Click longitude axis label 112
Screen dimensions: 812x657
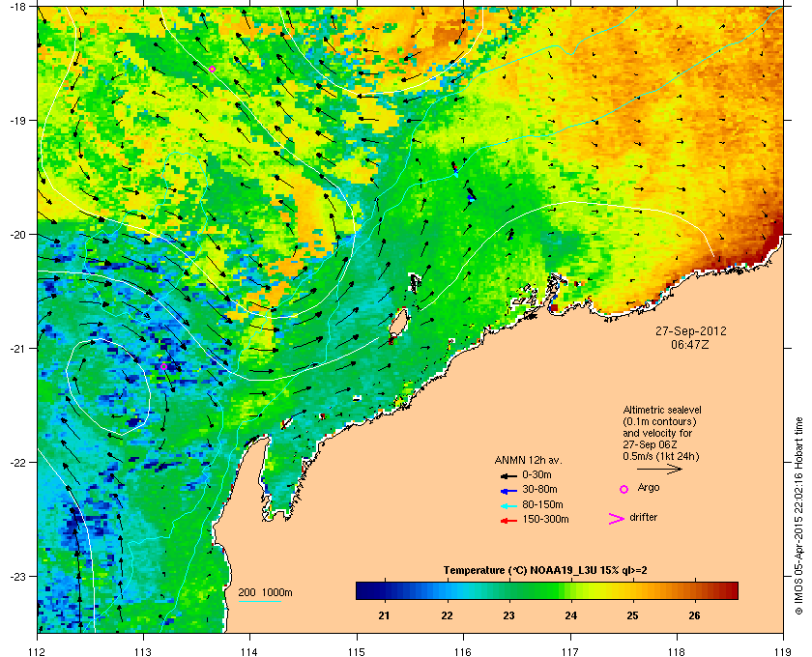coord(38,651)
